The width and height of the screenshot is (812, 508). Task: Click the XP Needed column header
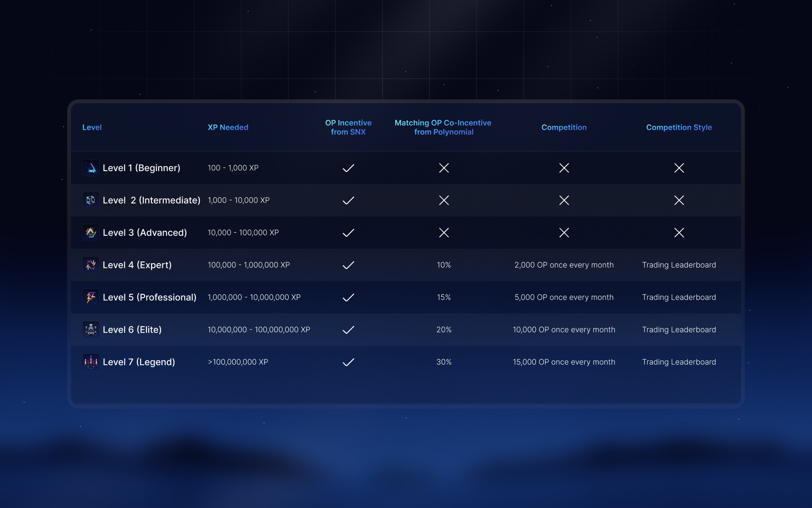[228, 127]
